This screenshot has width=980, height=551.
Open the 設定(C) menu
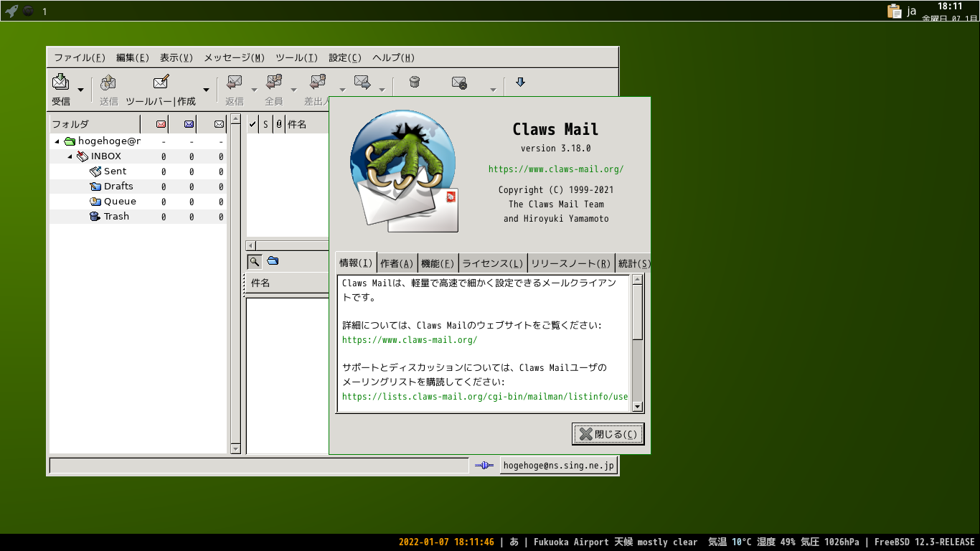coord(345,58)
